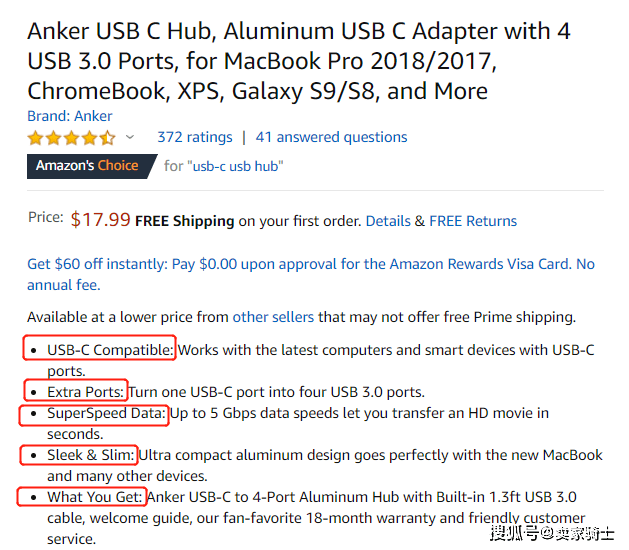Open the 372 ratings link
Image resolution: width=629 pixels, height=550 pixels.
click(x=195, y=137)
